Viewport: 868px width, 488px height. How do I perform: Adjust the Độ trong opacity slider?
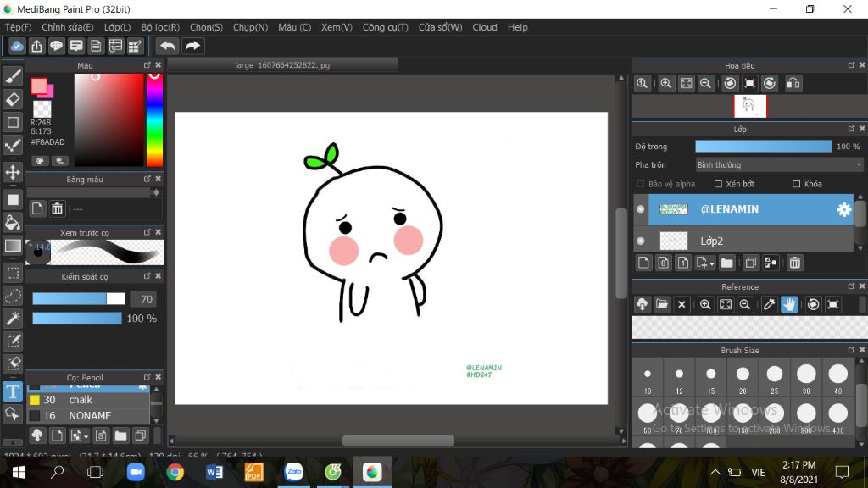764,146
